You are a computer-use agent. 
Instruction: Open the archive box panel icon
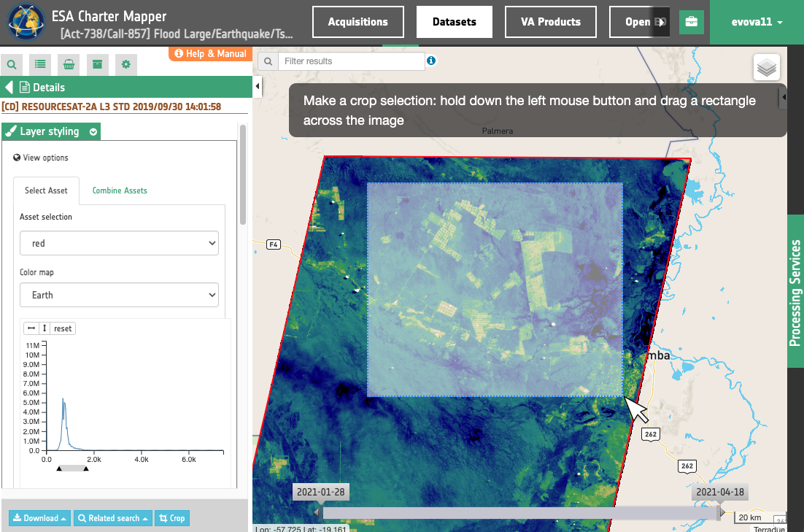coord(98,65)
